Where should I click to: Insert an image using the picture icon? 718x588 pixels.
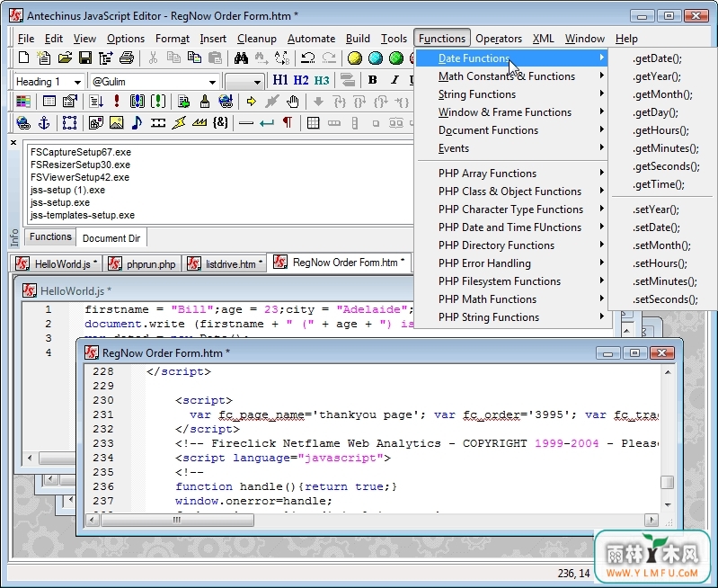coord(116,123)
